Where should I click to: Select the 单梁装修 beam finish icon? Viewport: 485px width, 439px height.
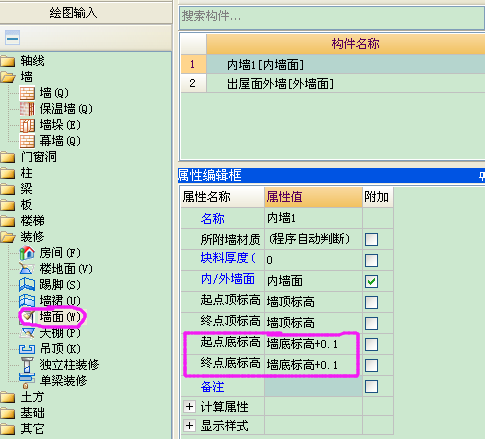27,381
